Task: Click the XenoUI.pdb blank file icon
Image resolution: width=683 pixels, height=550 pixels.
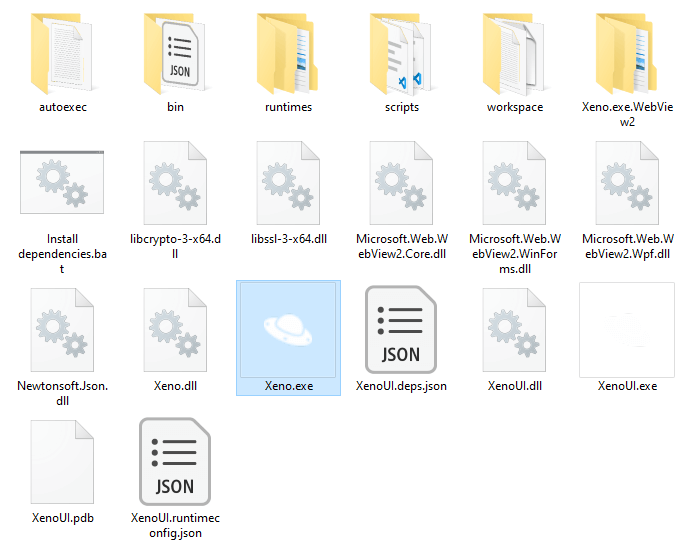Action: [62, 462]
